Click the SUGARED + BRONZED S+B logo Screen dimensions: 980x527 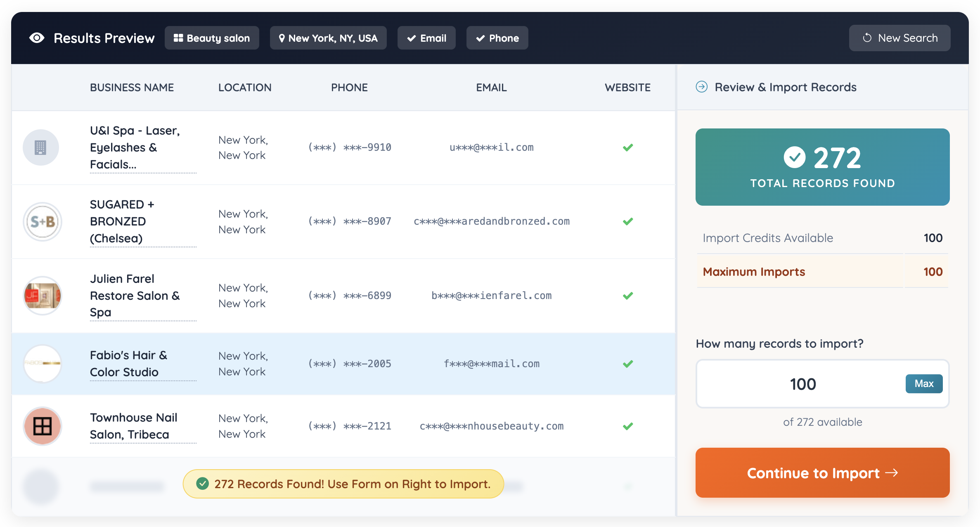(43, 222)
